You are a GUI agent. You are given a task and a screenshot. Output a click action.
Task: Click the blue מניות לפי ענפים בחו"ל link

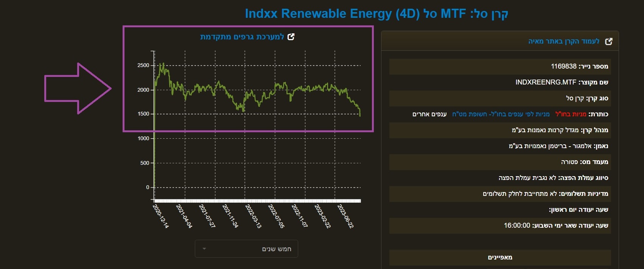501,114
